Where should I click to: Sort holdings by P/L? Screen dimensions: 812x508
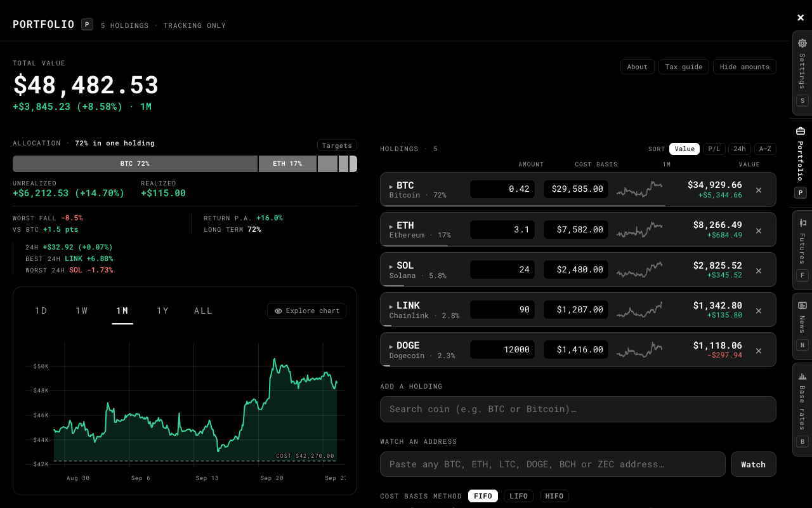(x=714, y=149)
